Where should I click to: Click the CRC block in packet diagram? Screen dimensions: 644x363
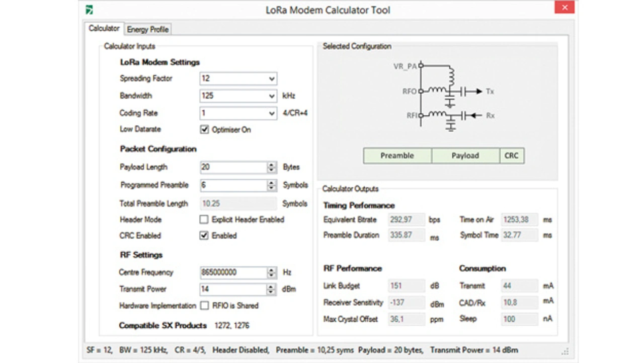tap(512, 156)
